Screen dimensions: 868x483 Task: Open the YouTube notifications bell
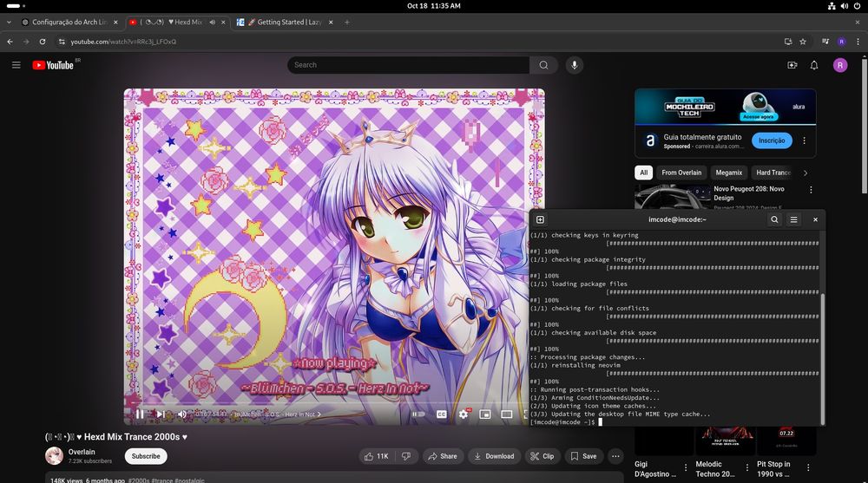tap(814, 65)
